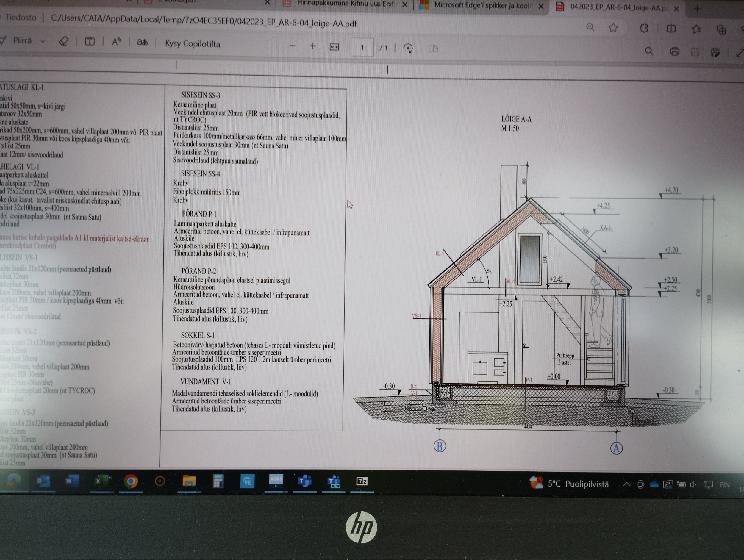Image resolution: width=744 pixels, height=560 pixels.
Task: Zoom out with the minus button
Action: point(292,46)
